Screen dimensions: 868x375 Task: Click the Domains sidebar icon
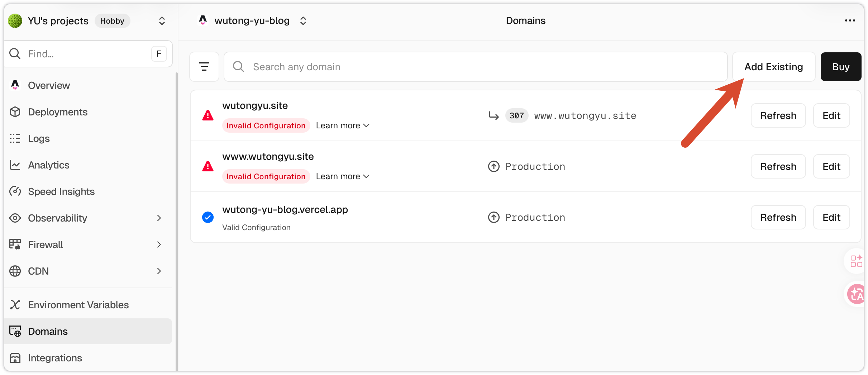click(x=15, y=331)
